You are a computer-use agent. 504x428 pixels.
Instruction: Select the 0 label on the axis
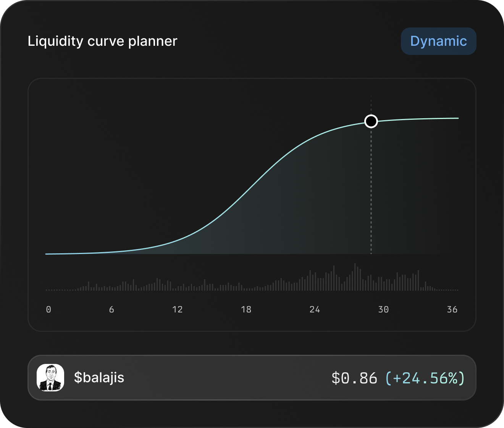point(48,309)
